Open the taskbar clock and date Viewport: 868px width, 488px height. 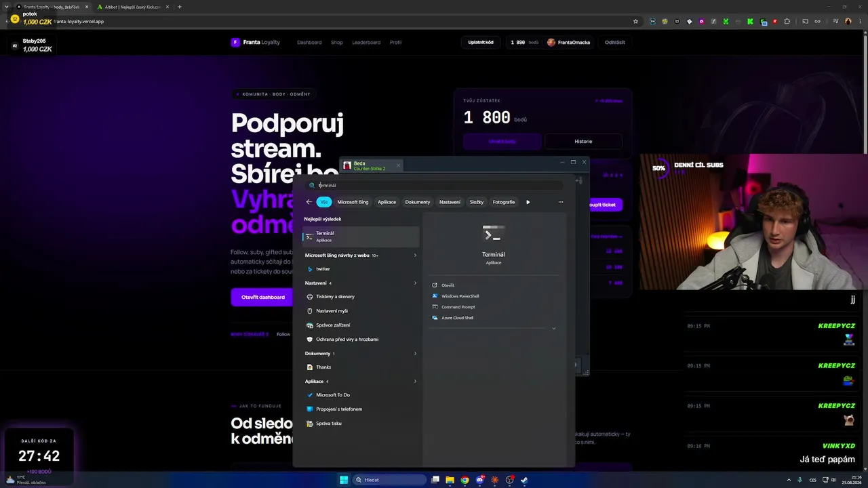click(x=852, y=480)
